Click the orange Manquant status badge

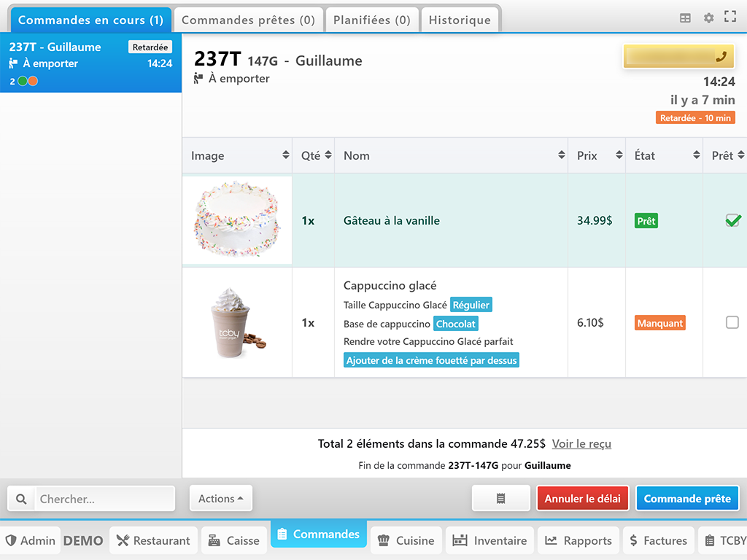[x=659, y=323]
